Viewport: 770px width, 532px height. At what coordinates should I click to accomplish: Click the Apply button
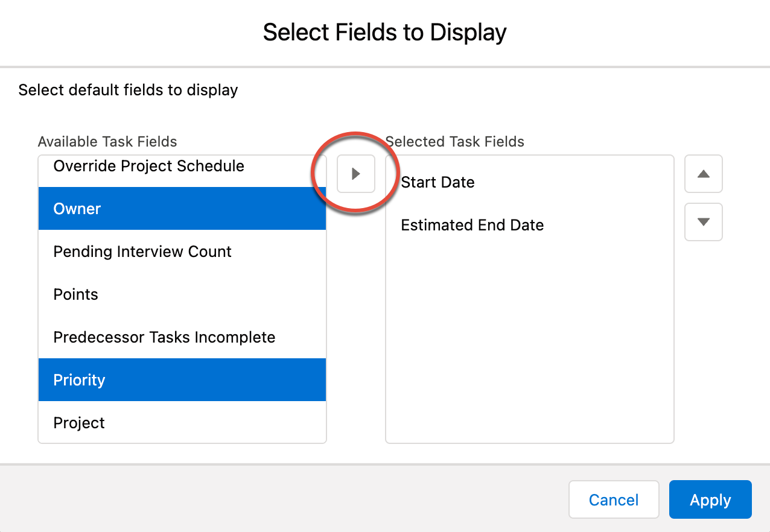pos(710,499)
